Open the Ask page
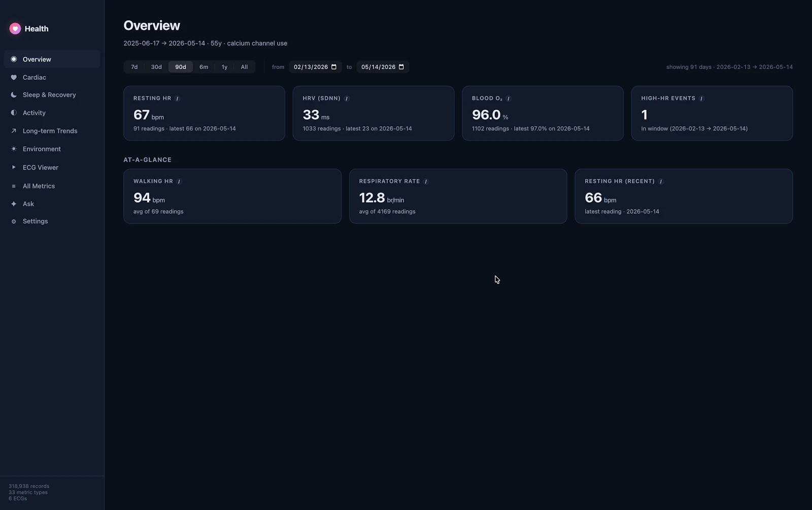The height and width of the screenshot is (510, 812). pyautogui.click(x=52, y=204)
